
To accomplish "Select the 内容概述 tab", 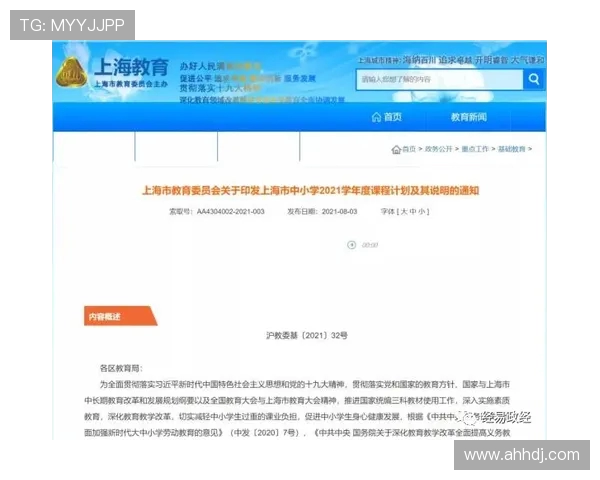I will tap(120, 316).
